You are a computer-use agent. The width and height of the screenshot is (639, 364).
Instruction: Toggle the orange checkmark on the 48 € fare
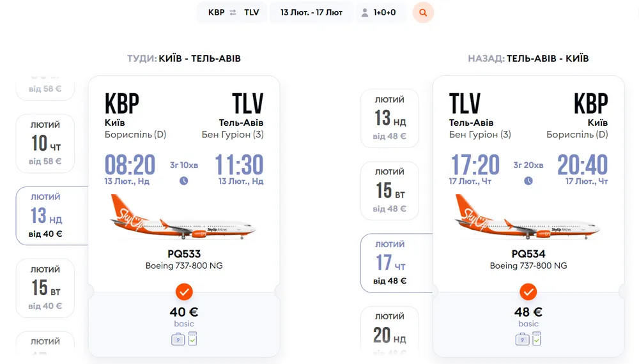[x=528, y=292]
